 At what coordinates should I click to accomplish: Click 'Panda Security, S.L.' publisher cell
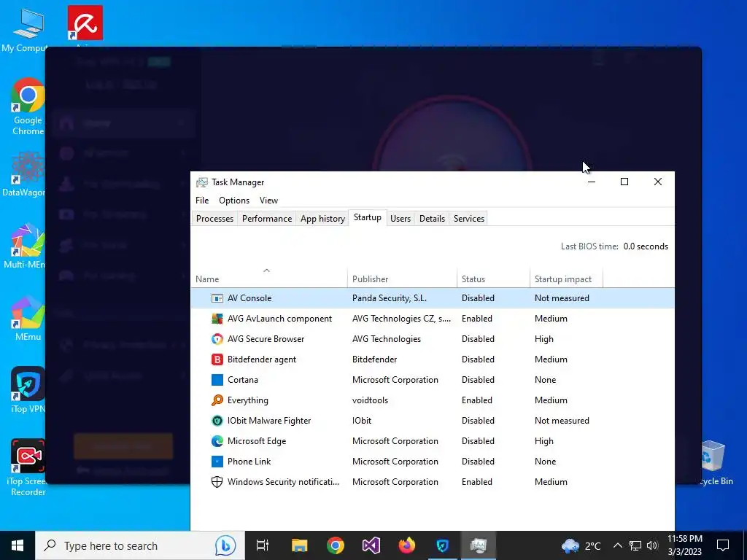[x=390, y=298]
